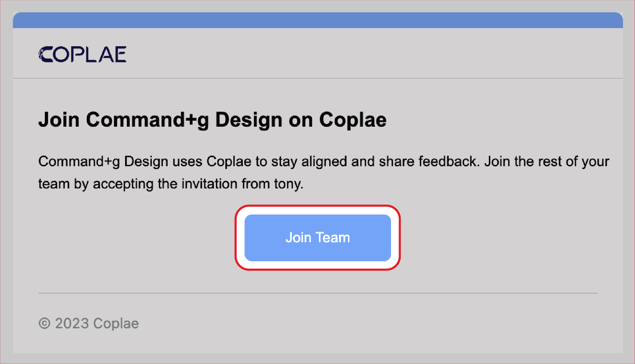Click the divider line below the logo
Screen dimensions: 635x364
pyautogui.click(x=318, y=78)
